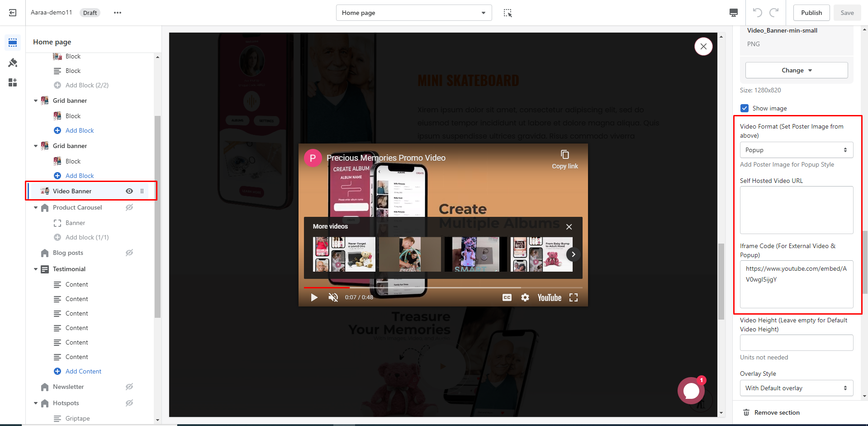Screen dimensions: 868x426
Task: Show the hidden Product Carousel section
Action: point(129,207)
